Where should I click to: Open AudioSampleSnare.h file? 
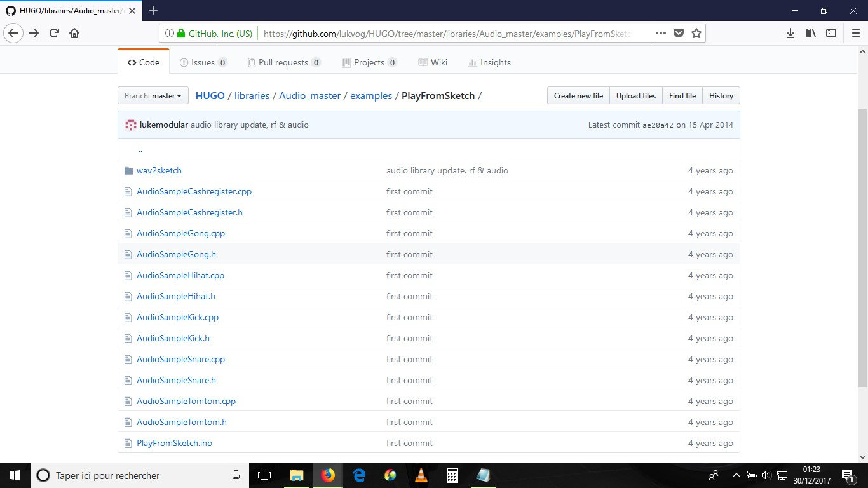176,380
